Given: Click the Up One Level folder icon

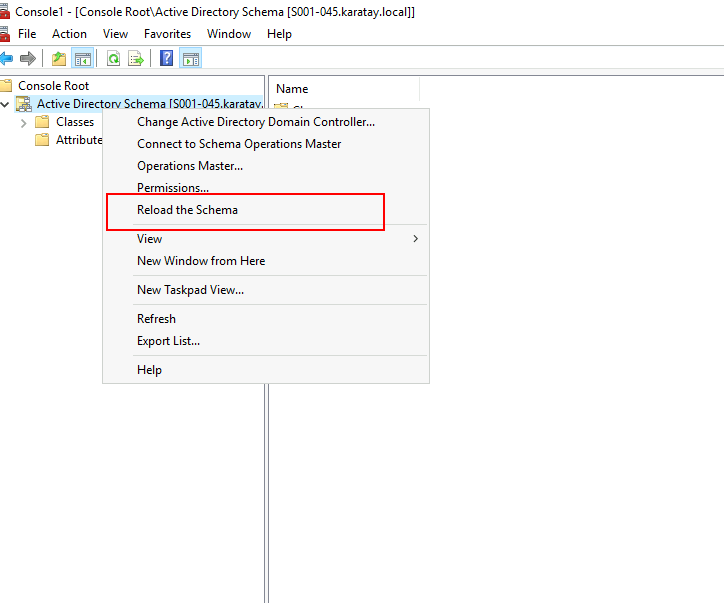Looking at the screenshot, I should (x=59, y=59).
